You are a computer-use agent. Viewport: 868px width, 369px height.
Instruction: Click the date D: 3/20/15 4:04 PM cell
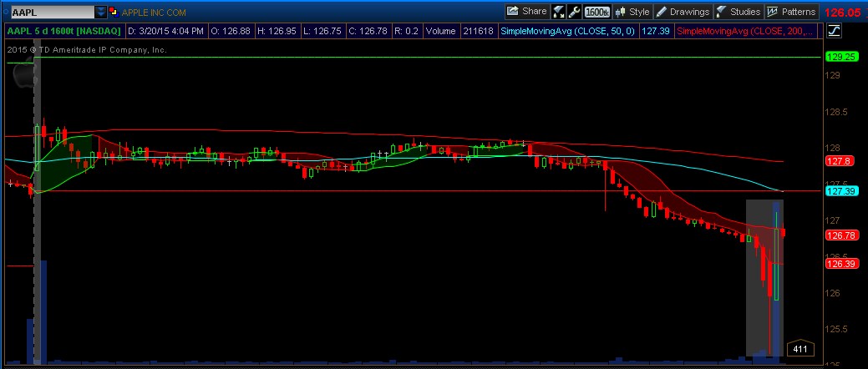tap(165, 32)
